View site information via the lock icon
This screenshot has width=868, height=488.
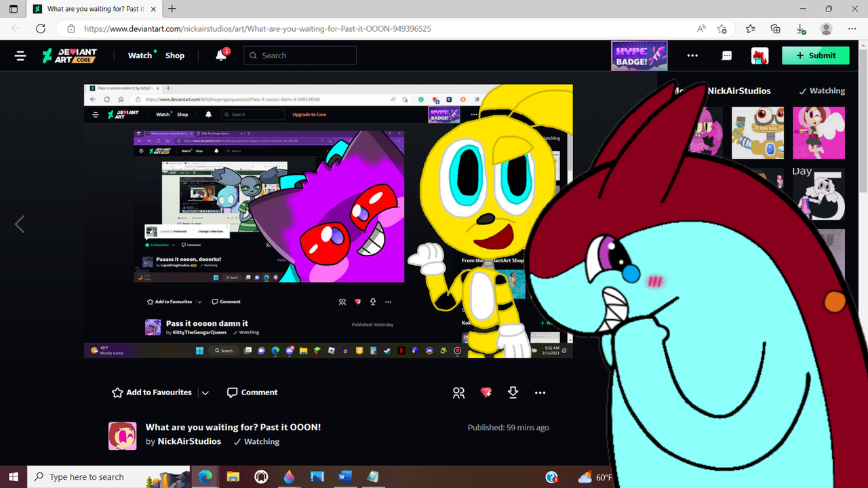pyautogui.click(x=70, y=28)
